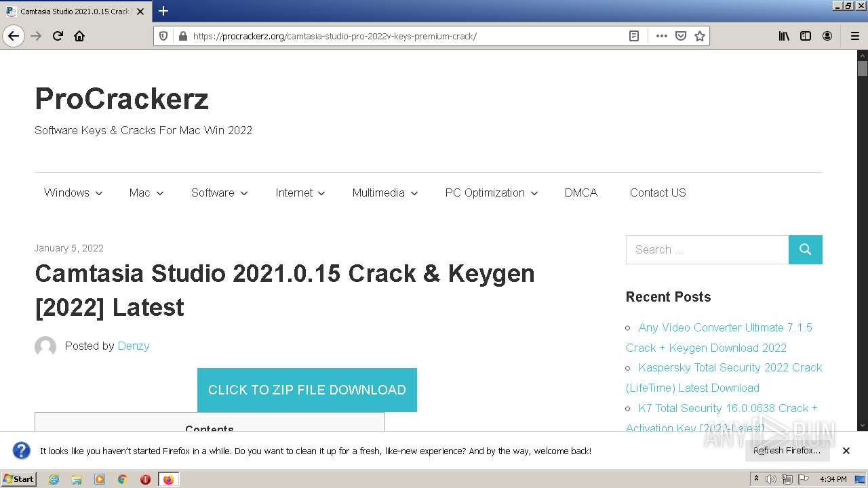The width and height of the screenshot is (868, 488).
Task: Click the ProCrackerz site title
Action: click(121, 99)
